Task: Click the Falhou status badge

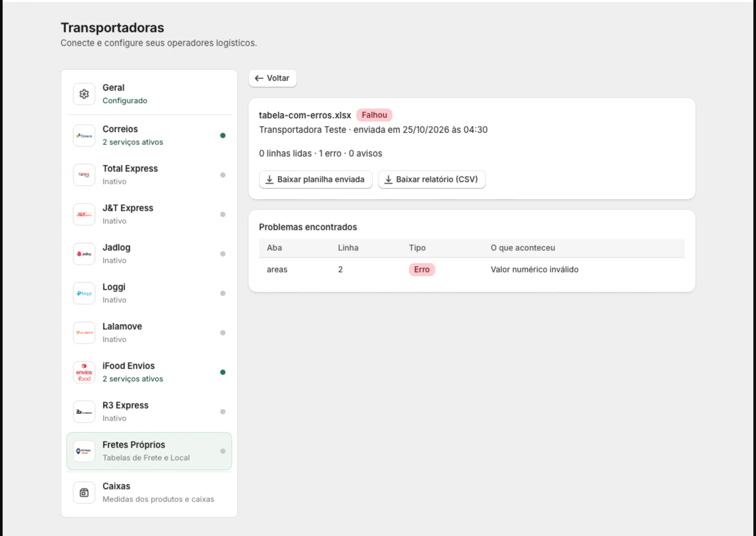Action: [x=374, y=115]
